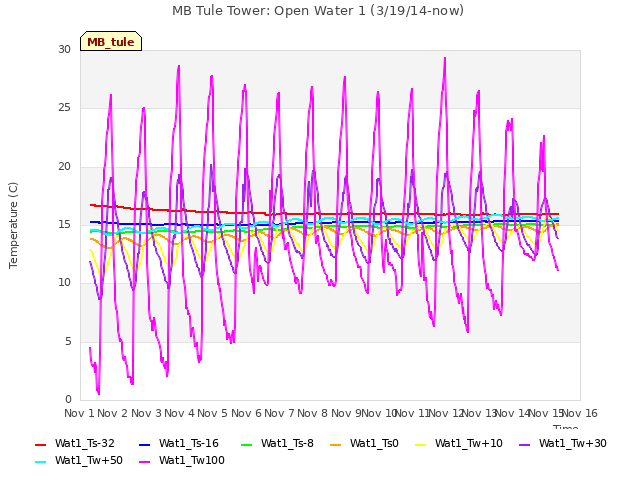The image size is (640, 480).
Task: Click the y-axis value 30
Action: tap(64, 49)
